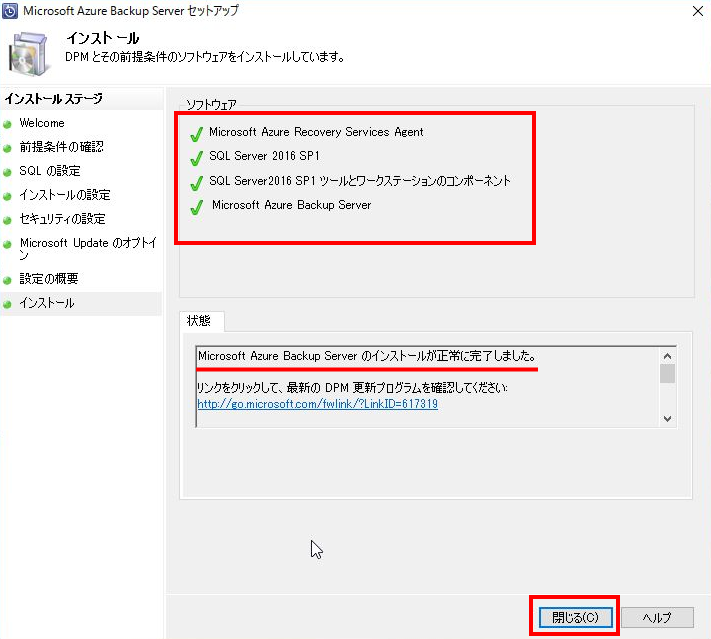Viewport: 711px width, 639px height.
Task: Select the Microsoft Update のオプトイン stage
Action: pos(88,249)
